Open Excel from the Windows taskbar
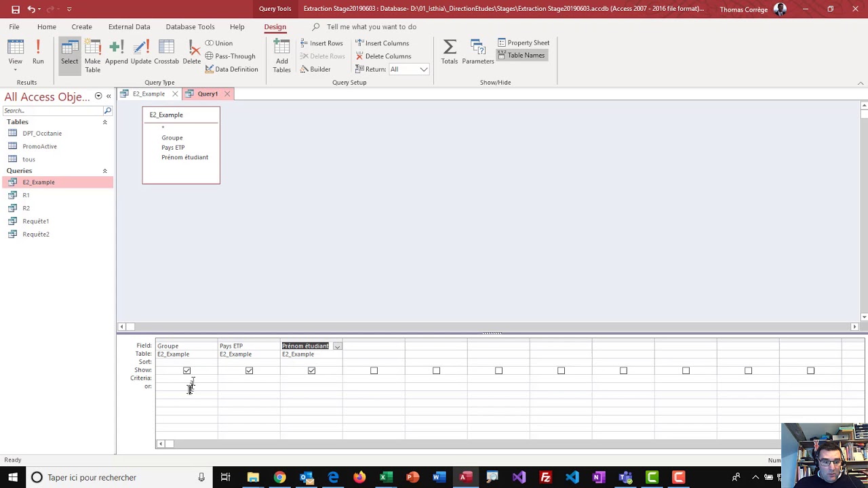The width and height of the screenshot is (868, 488). click(386, 477)
